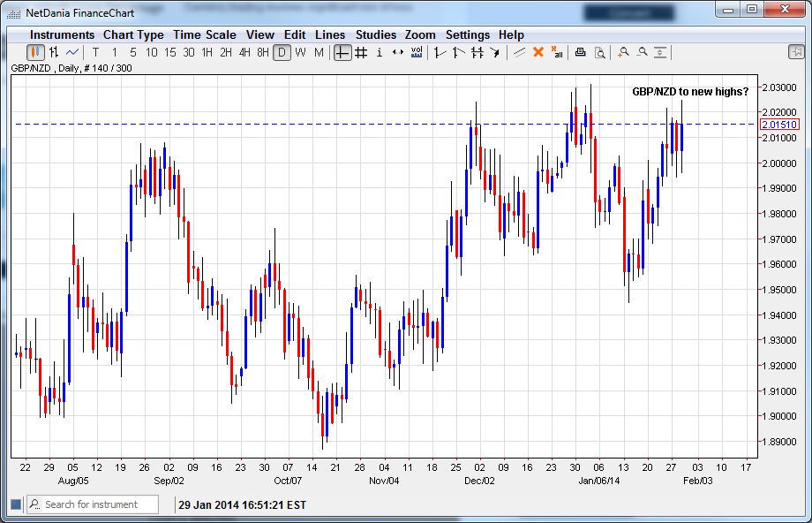Click the Jan/06/14 date axis label
This screenshot has width=812, height=523.
coord(598,481)
